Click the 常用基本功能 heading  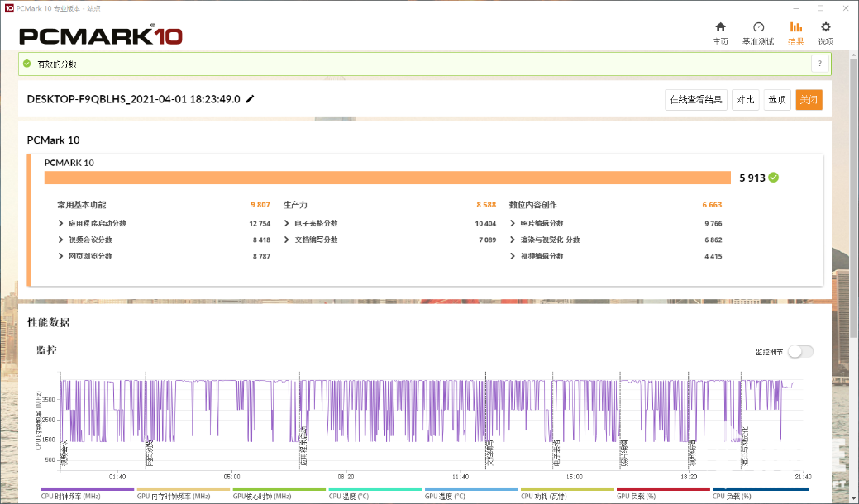pyautogui.click(x=82, y=205)
